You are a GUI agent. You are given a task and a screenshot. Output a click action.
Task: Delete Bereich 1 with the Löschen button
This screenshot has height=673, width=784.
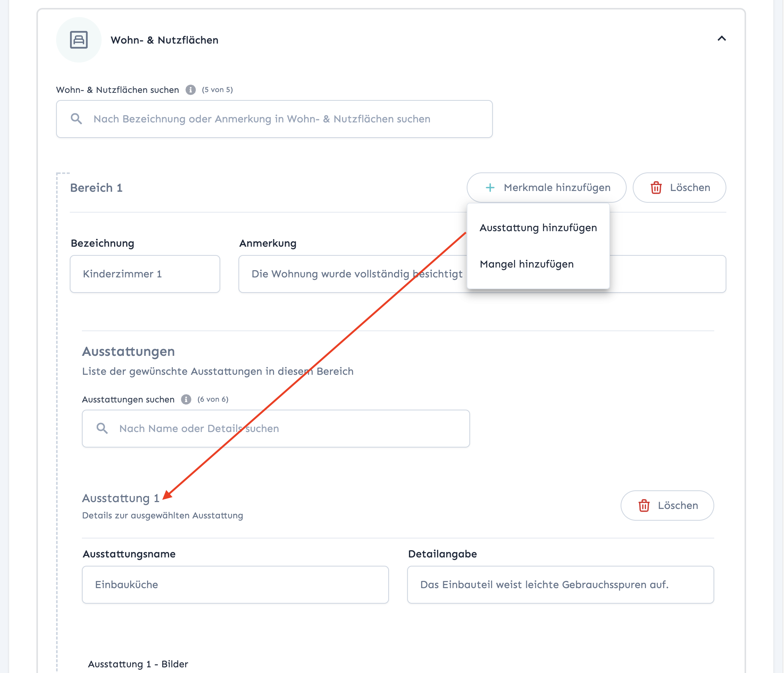[x=679, y=188]
